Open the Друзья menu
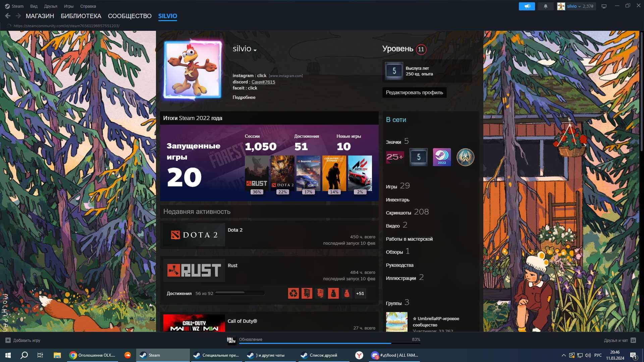The width and height of the screenshot is (644, 362). tap(51, 6)
